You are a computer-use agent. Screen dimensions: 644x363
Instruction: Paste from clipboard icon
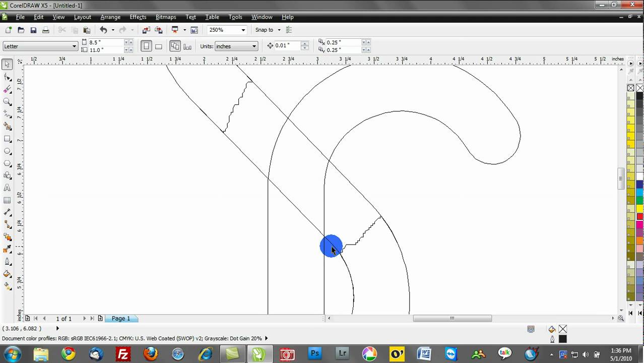click(87, 30)
